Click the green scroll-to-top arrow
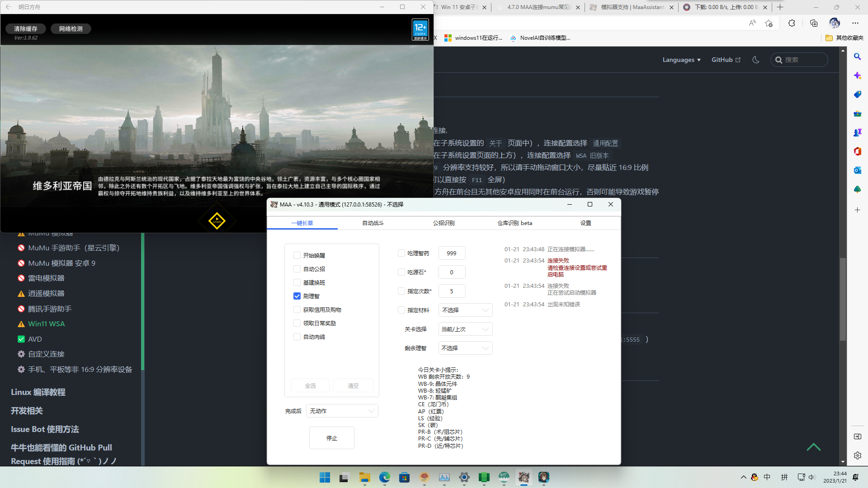The height and width of the screenshot is (488, 868). [813, 447]
